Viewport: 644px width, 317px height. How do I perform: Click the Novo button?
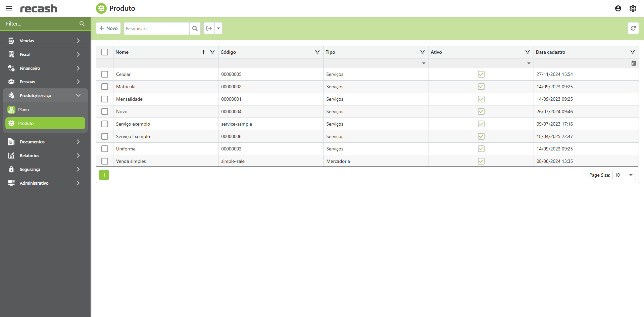coord(108,28)
